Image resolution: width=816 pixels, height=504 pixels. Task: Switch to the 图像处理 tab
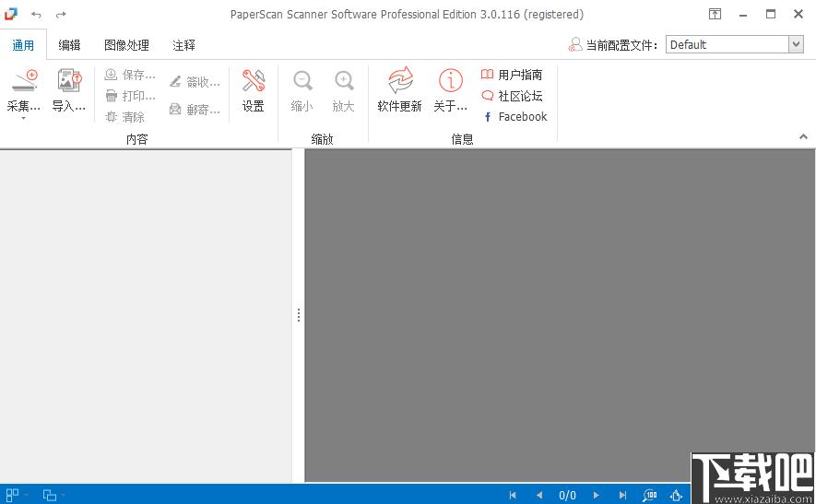[x=126, y=45]
